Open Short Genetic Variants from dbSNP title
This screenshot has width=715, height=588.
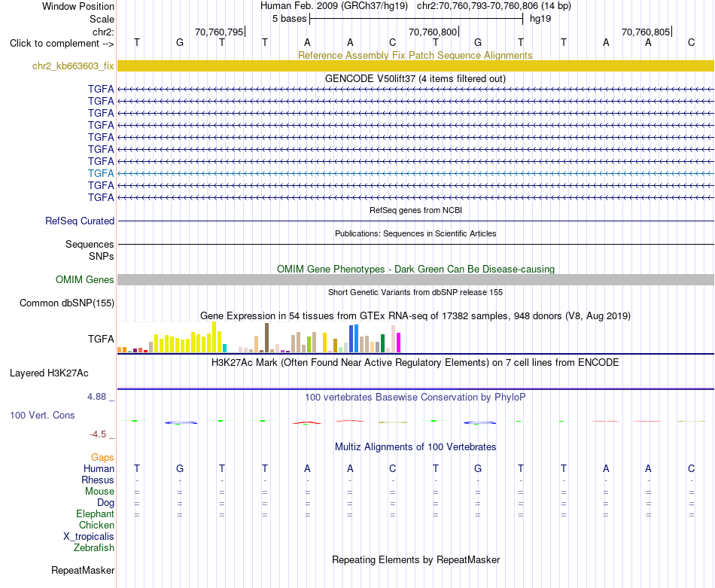pos(415,292)
